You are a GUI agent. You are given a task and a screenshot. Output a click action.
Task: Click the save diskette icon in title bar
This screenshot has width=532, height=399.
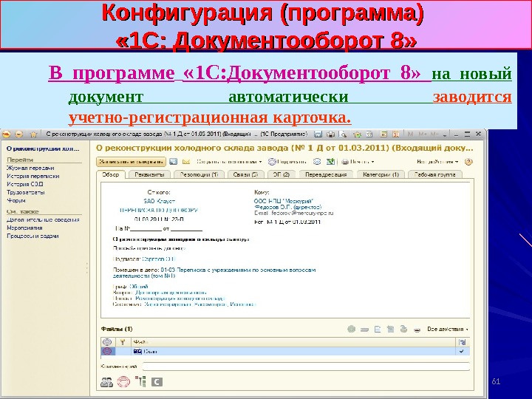click(x=318, y=134)
